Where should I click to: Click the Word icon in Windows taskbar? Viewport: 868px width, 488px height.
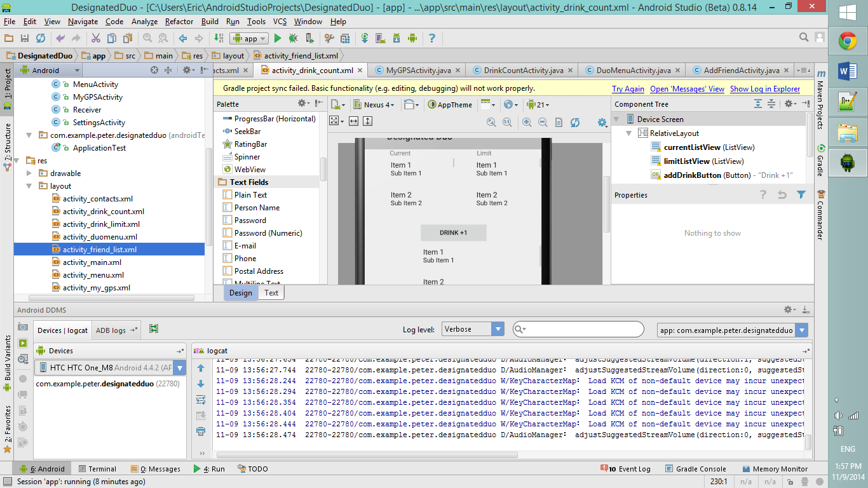coord(848,72)
